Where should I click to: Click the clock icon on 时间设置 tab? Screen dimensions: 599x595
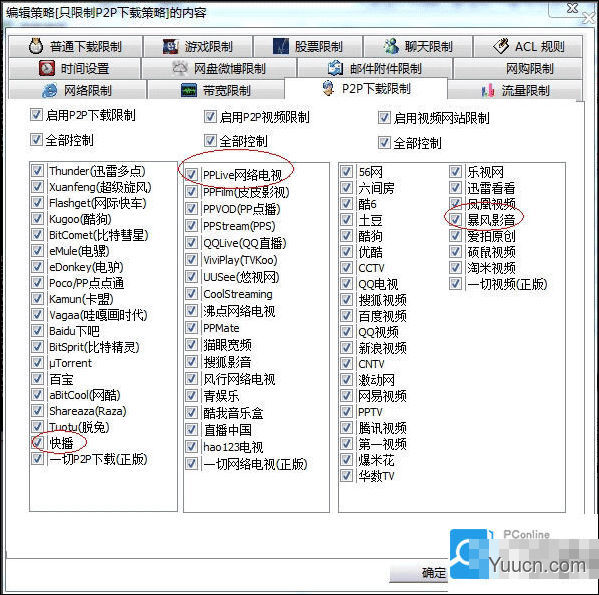[x=47, y=68]
